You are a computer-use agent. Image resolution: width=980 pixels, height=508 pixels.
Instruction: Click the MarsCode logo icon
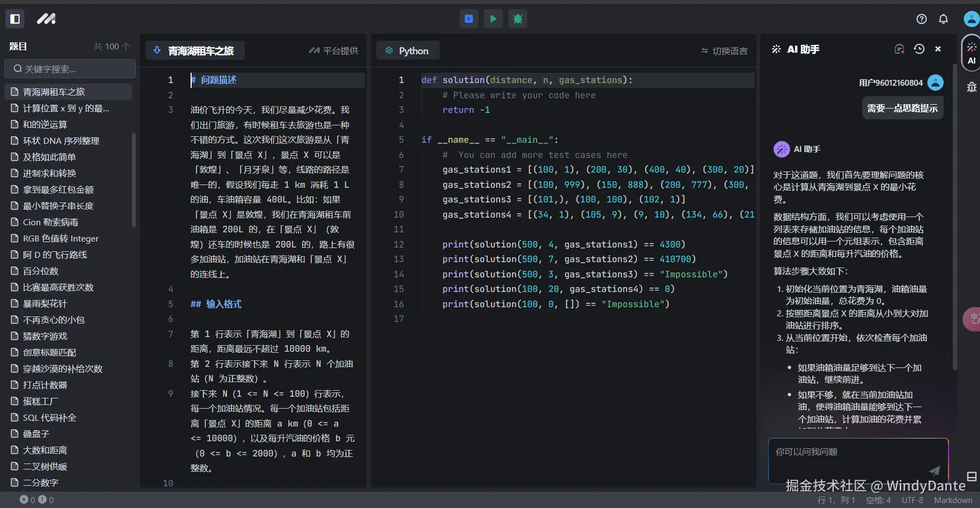[x=46, y=19]
